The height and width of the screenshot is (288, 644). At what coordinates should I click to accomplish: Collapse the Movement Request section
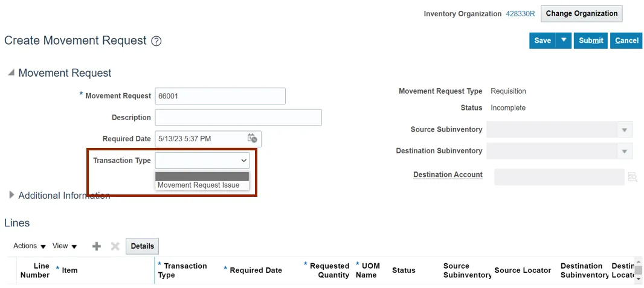pyautogui.click(x=10, y=72)
